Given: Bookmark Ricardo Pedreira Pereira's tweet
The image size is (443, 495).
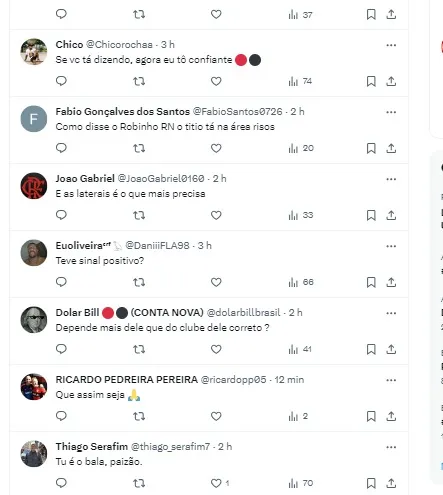Looking at the screenshot, I should (371, 416).
